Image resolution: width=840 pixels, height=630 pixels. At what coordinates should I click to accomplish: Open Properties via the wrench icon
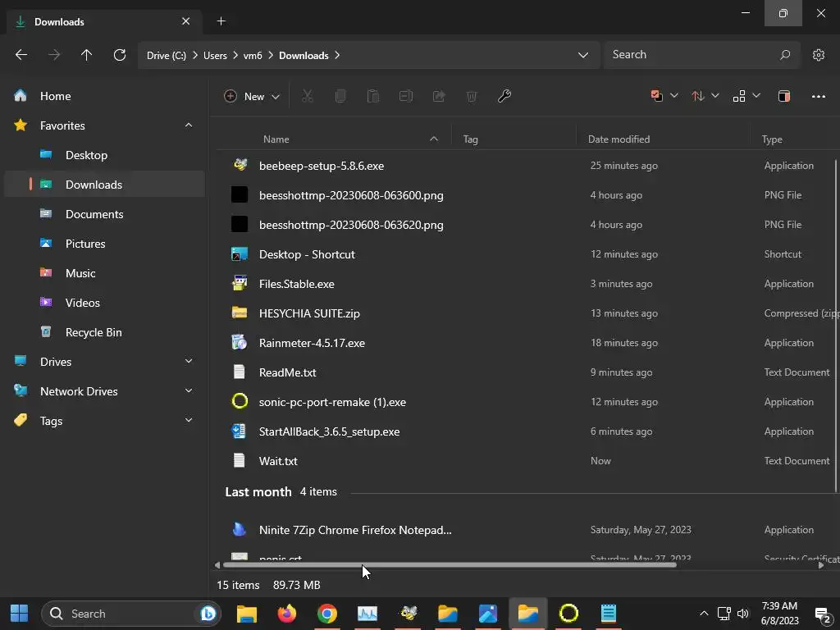click(504, 97)
